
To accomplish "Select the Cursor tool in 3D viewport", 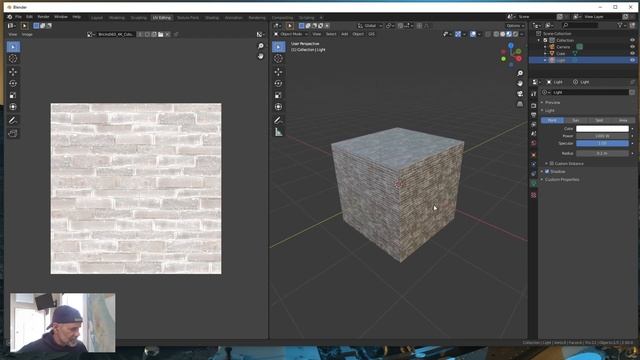I will (278, 59).
